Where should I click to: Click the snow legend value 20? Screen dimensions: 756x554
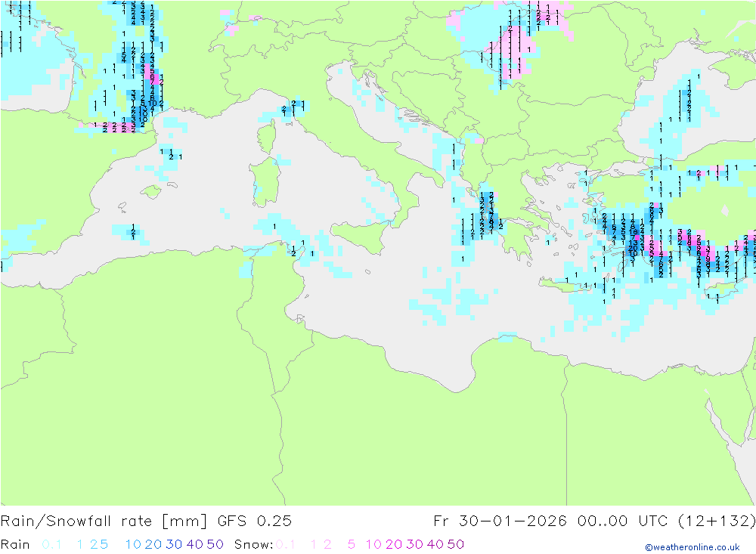(x=394, y=544)
